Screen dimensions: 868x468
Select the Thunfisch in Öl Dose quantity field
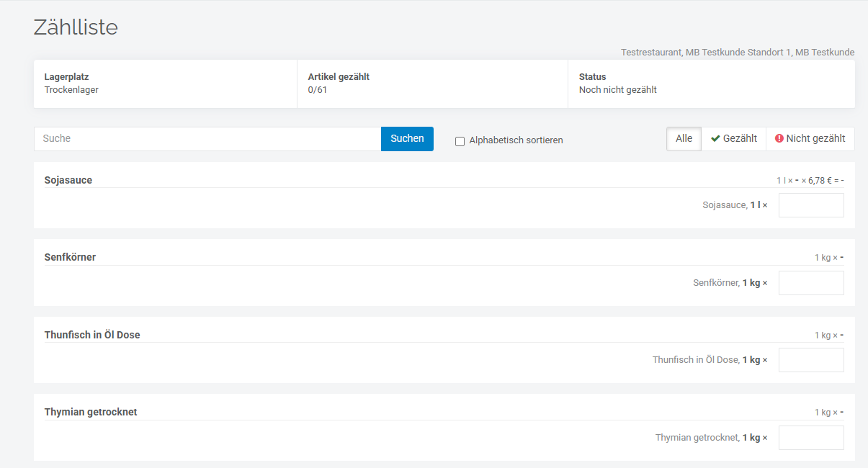click(810, 360)
